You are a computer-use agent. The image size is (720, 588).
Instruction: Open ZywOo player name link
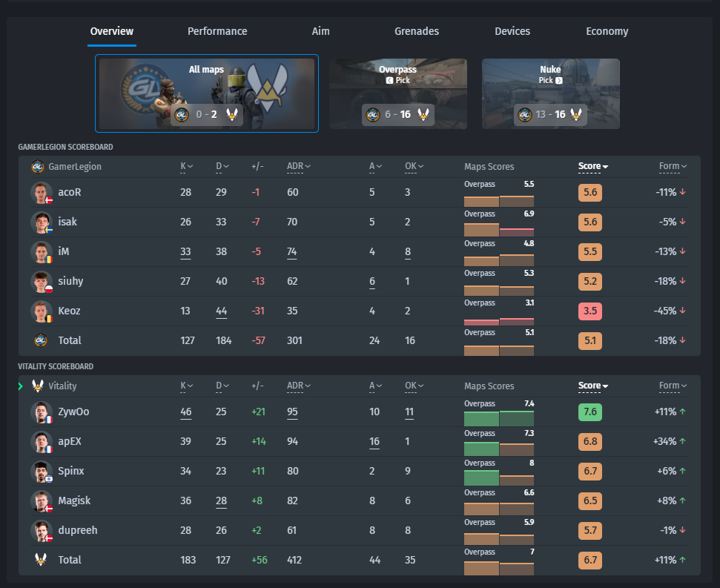coord(73,412)
